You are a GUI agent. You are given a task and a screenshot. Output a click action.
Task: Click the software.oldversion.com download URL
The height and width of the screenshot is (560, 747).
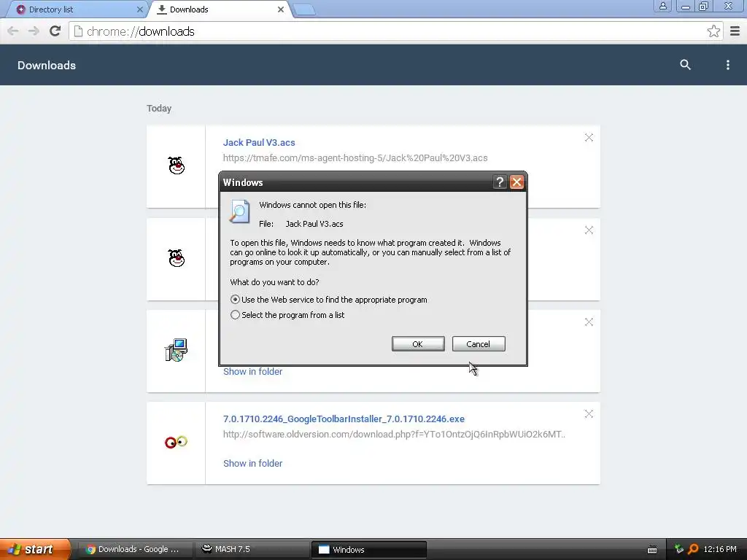tap(395, 435)
